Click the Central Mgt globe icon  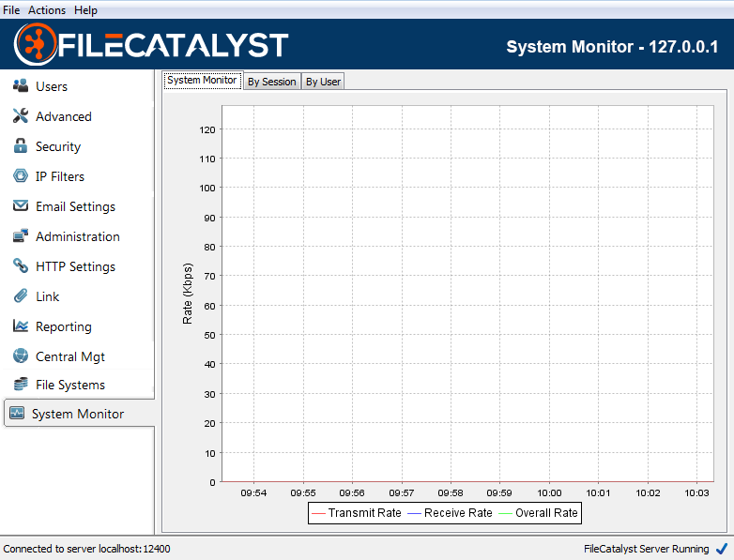pyautogui.click(x=21, y=356)
